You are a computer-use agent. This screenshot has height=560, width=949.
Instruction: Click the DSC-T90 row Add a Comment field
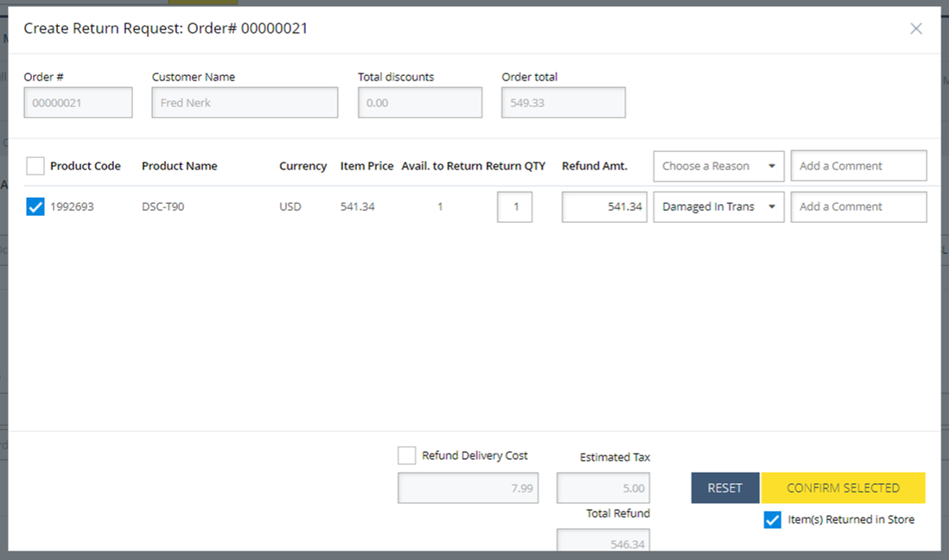pos(858,207)
